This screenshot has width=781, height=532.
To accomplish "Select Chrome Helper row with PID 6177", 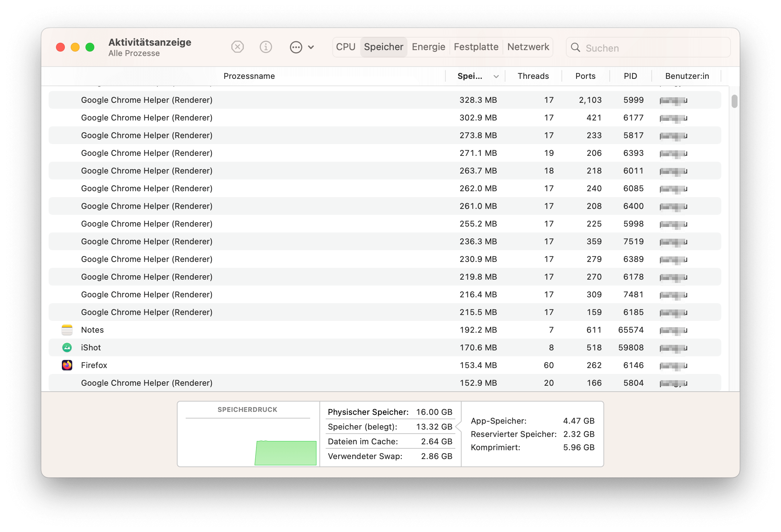I will (x=385, y=118).
